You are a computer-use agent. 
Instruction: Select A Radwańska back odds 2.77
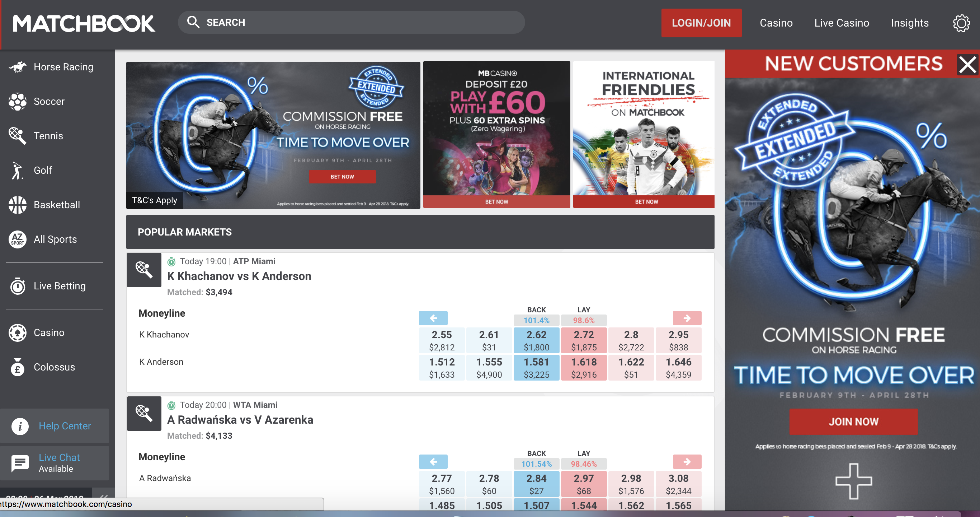coord(442,484)
